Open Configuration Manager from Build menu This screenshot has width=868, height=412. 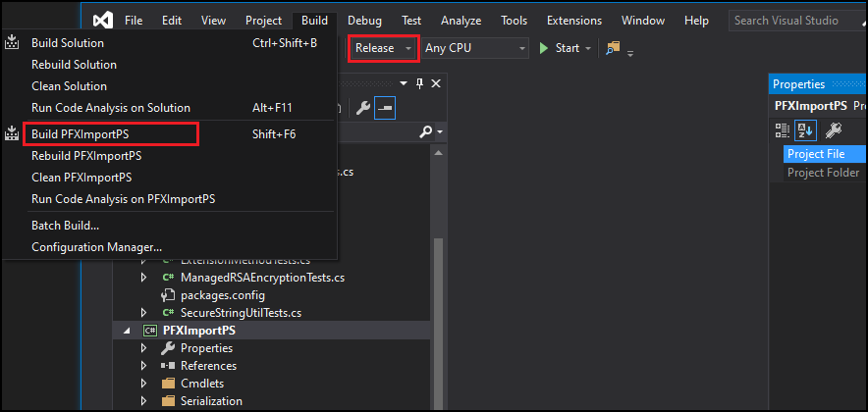(169, 247)
